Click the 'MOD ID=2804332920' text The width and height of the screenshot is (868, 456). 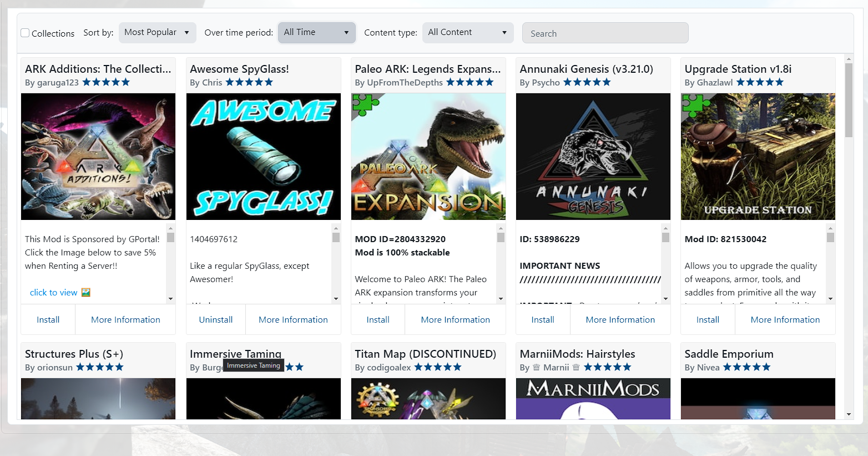coord(400,239)
